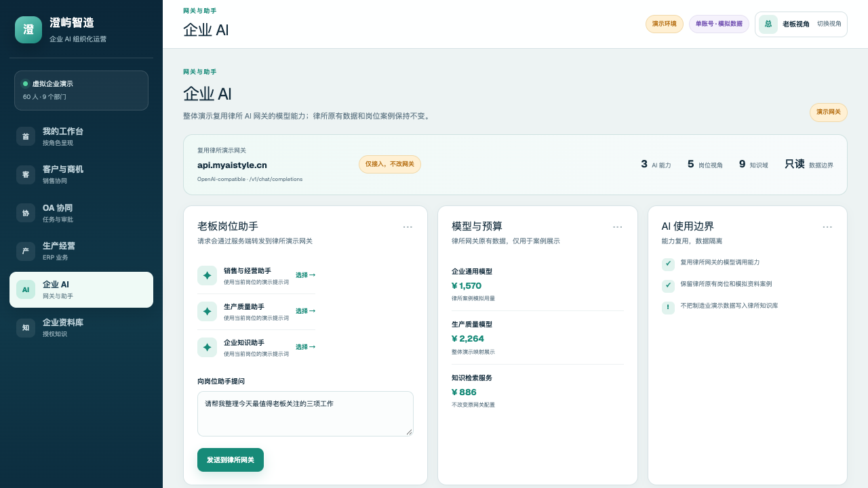Image resolution: width=868 pixels, height=488 pixels.
Task: Click sparkle icon for 生产质量助手
Action: click(207, 311)
